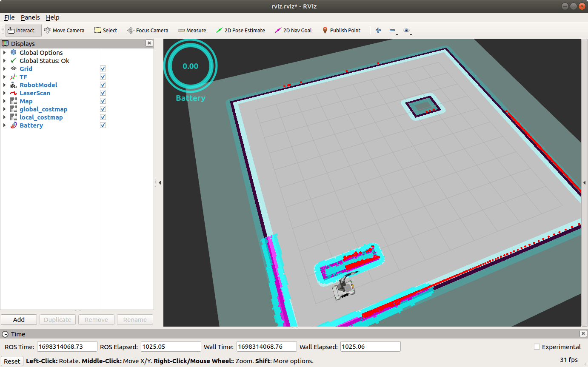Viewport: 588px width, 367px height.
Task: Choose the Select tool in toolbar
Action: 106,30
